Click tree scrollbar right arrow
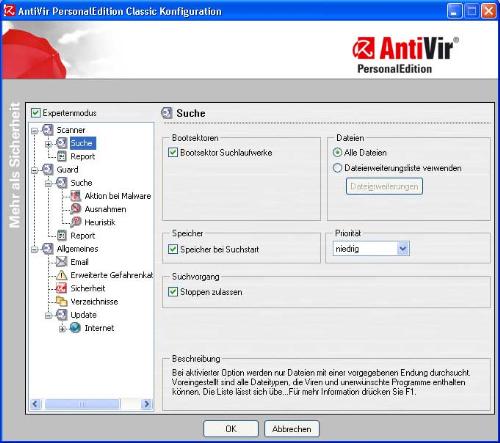 click(146, 404)
